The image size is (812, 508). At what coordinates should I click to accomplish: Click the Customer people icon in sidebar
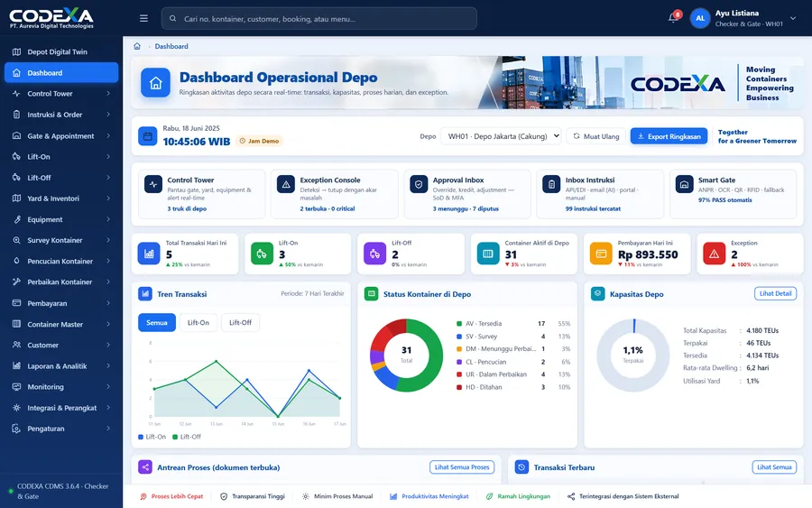coord(16,345)
